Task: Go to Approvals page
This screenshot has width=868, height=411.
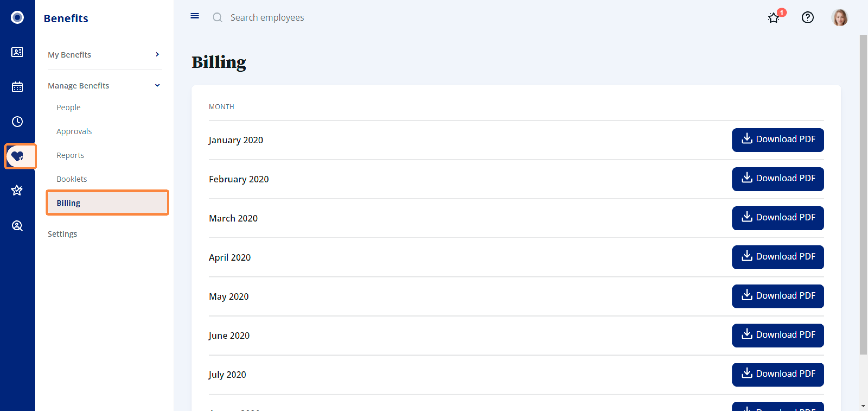Action: pos(74,131)
